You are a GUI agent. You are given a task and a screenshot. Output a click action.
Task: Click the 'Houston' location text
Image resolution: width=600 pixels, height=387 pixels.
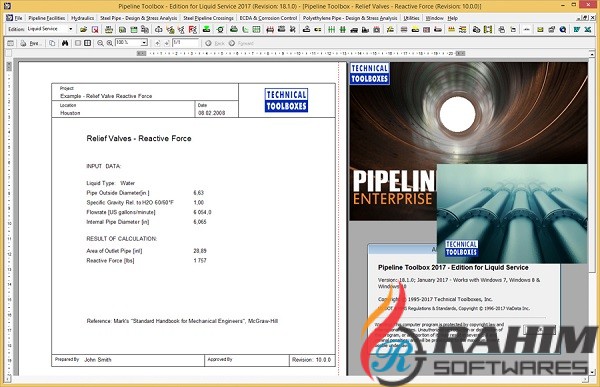point(70,113)
